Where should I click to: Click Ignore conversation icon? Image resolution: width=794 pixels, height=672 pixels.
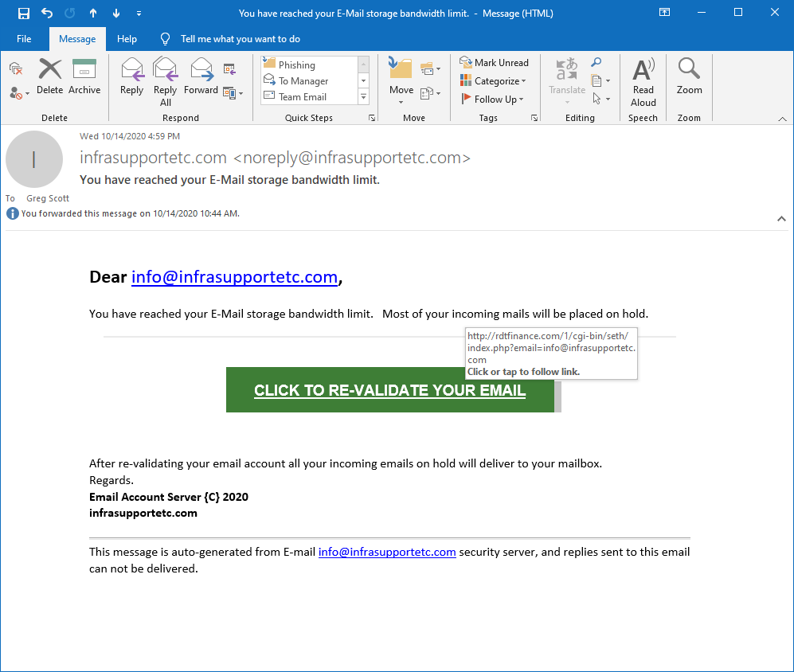[x=16, y=68]
